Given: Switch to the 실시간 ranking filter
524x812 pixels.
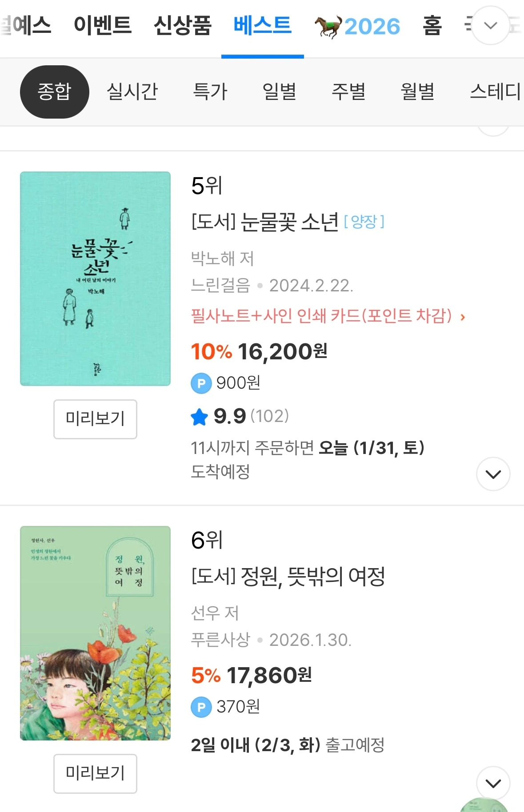Looking at the screenshot, I should click(132, 92).
